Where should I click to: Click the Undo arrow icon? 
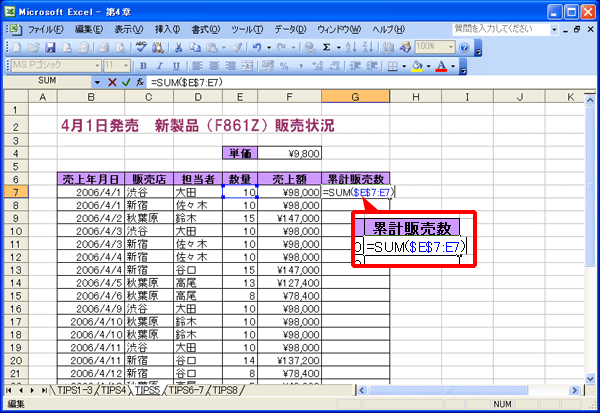(257, 47)
